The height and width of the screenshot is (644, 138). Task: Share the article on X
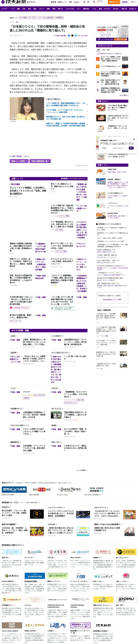coord(72,36)
